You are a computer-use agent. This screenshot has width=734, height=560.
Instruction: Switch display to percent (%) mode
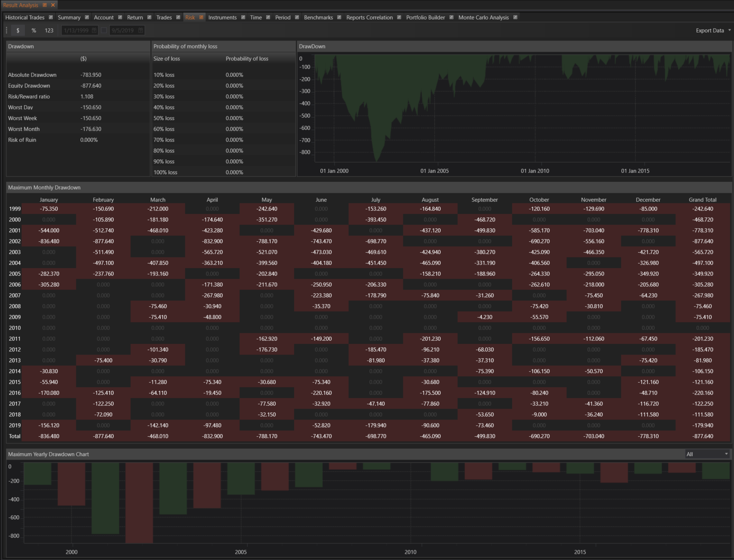pos(34,30)
